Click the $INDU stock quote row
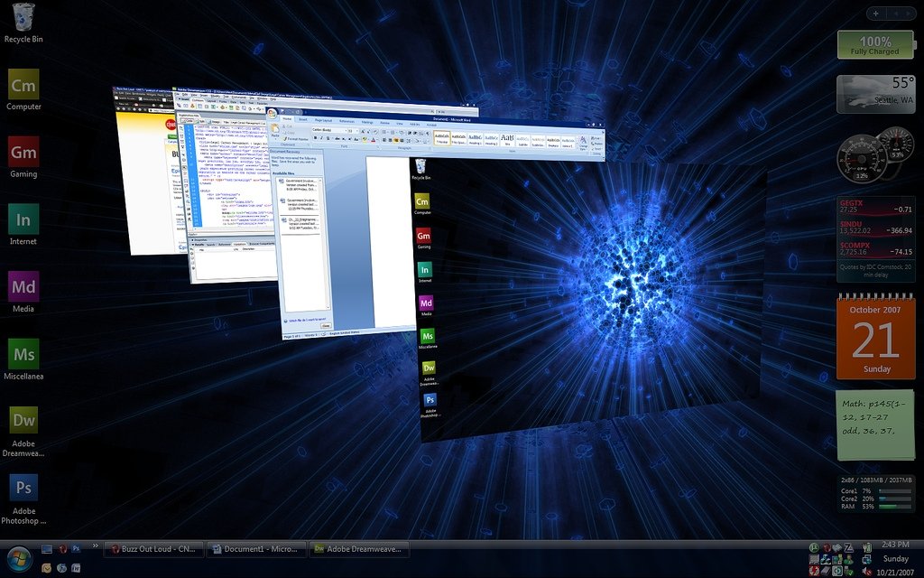 [875, 228]
